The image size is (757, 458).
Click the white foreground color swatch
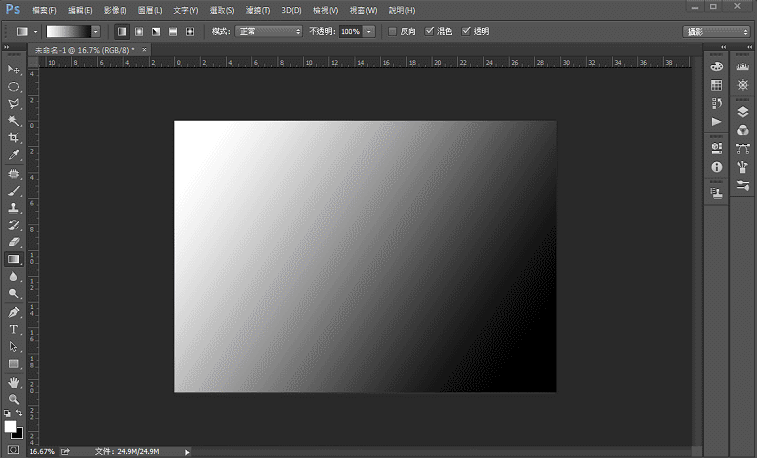coord(10,427)
